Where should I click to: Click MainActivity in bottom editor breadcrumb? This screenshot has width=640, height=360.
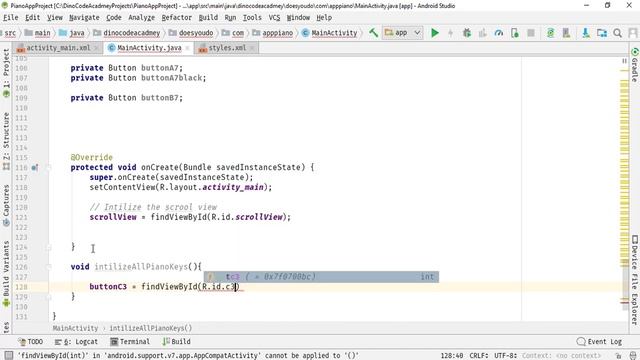click(76, 328)
